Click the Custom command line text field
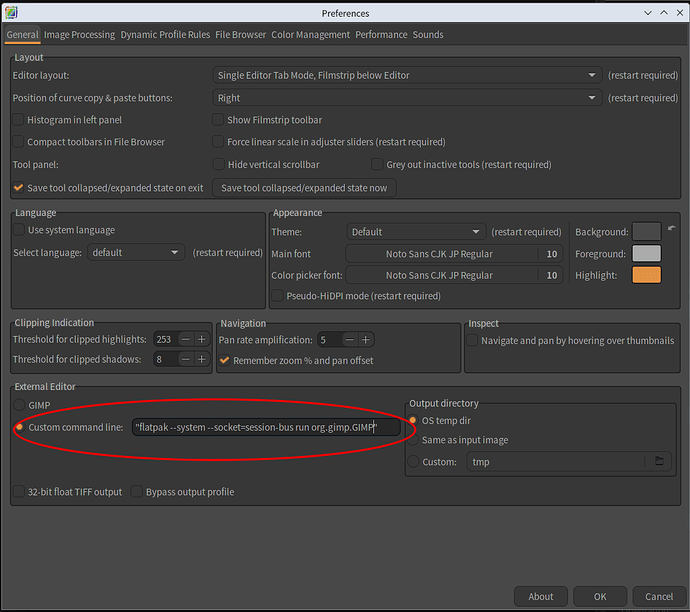Viewport: 690px width, 612px height. click(266, 427)
